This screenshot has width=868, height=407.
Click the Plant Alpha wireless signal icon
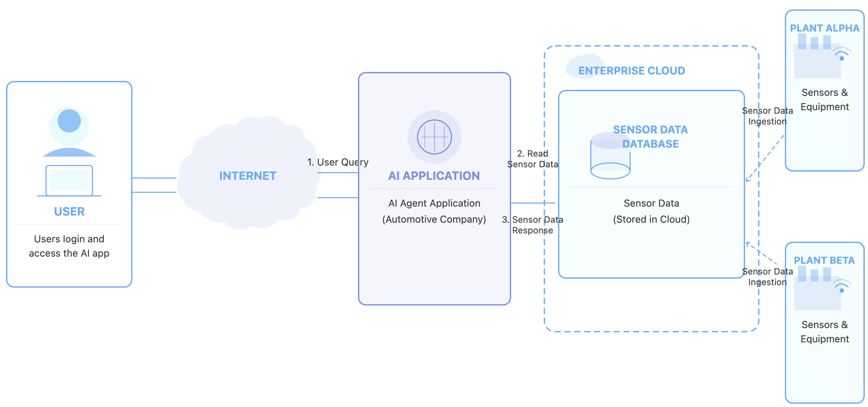pyautogui.click(x=842, y=54)
